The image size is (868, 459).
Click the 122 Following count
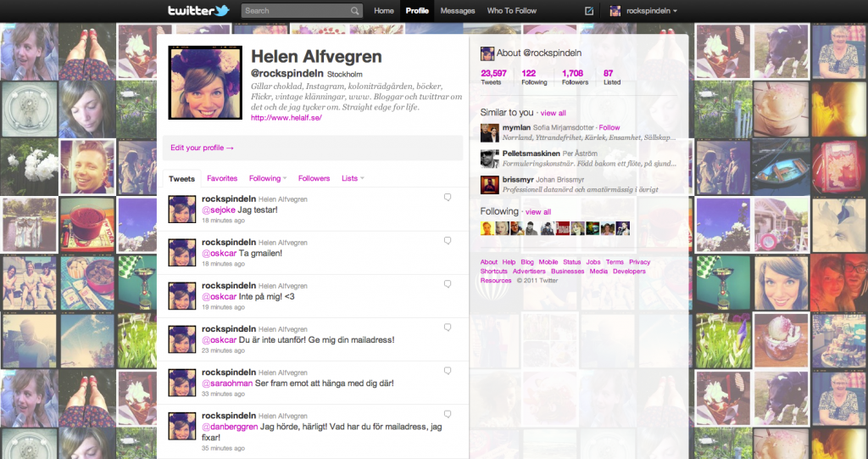click(x=534, y=76)
